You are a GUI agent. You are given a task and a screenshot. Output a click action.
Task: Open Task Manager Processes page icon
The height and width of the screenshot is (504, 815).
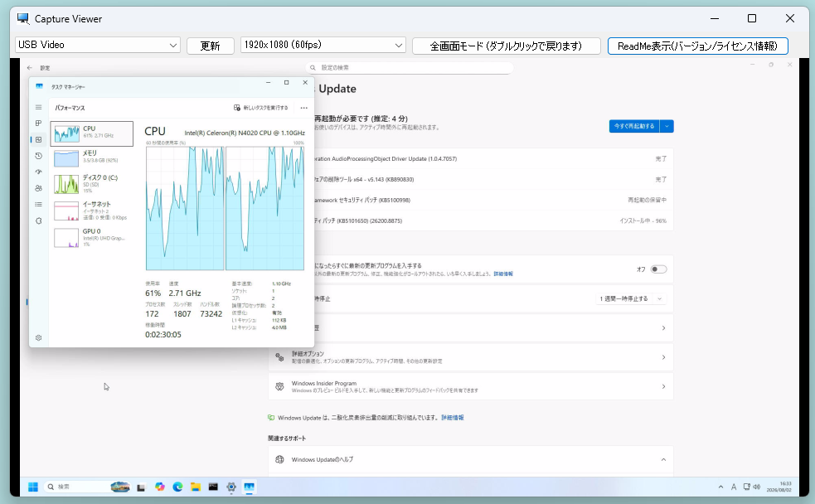pyautogui.click(x=38, y=124)
